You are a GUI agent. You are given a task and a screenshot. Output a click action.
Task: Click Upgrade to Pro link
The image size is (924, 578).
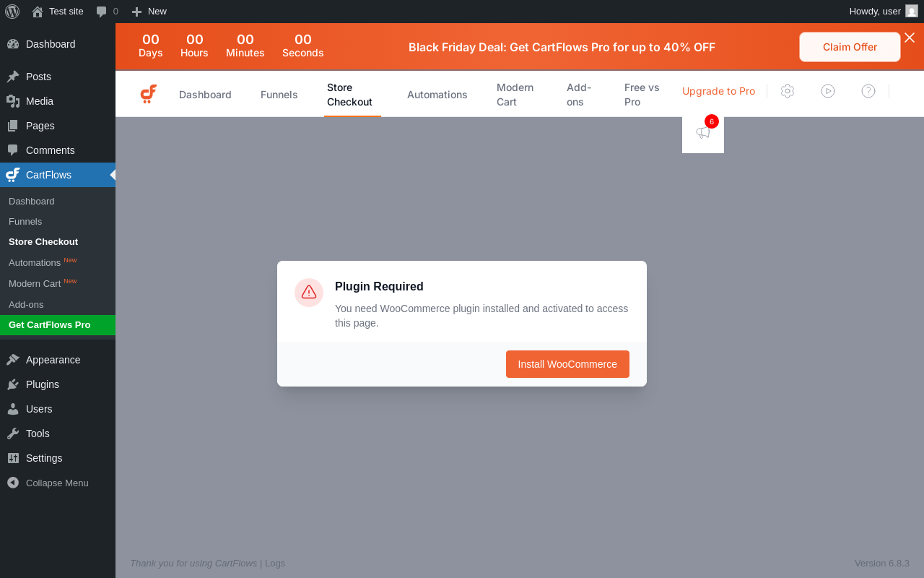(718, 91)
